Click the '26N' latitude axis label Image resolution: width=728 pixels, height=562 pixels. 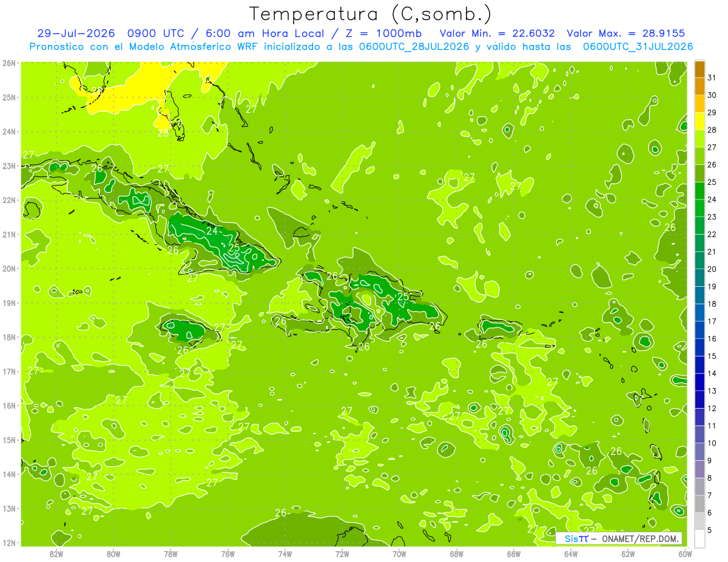(8, 63)
